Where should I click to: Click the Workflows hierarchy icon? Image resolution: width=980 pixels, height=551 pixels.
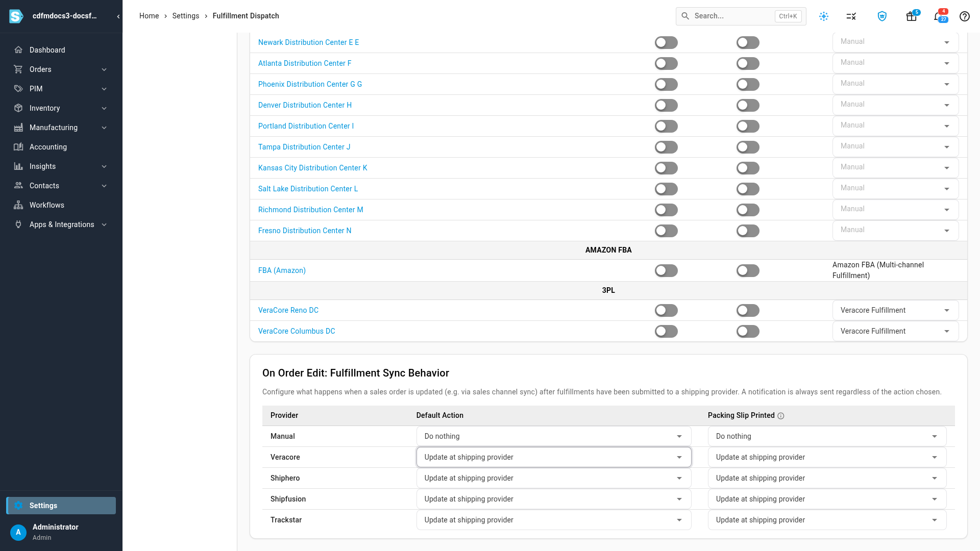point(18,205)
